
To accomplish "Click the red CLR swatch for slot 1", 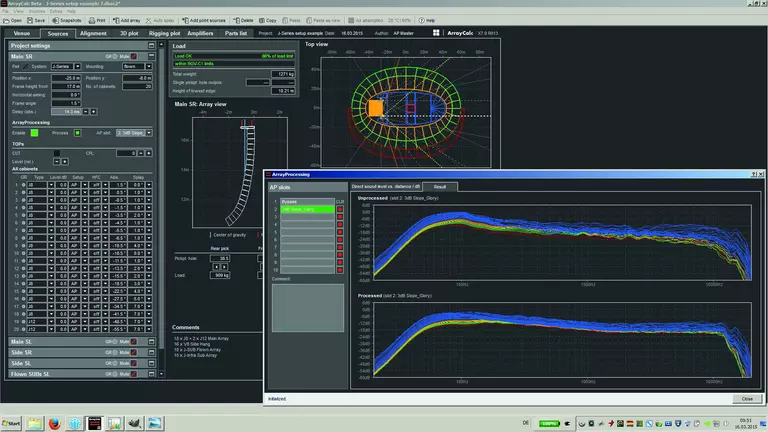I will click(340, 208).
